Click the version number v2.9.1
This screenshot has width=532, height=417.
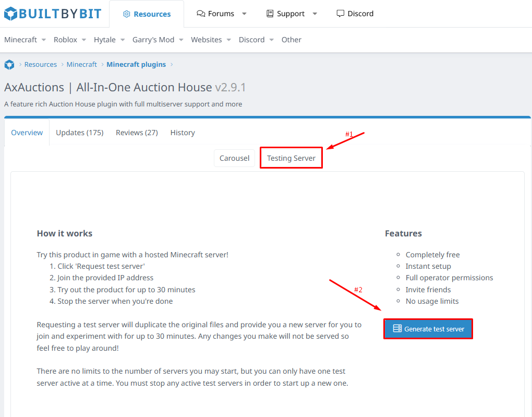click(x=231, y=88)
